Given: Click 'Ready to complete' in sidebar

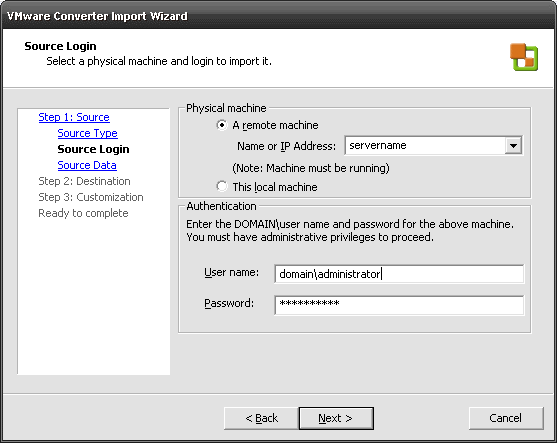Looking at the screenshot, I should (x=83, y=213).
